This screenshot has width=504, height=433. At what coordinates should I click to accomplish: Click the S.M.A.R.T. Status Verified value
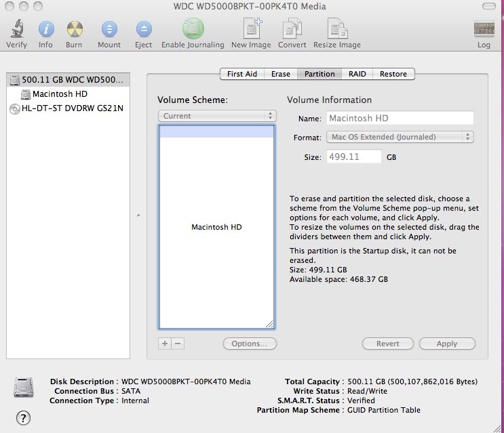click(x=361, y=400)
